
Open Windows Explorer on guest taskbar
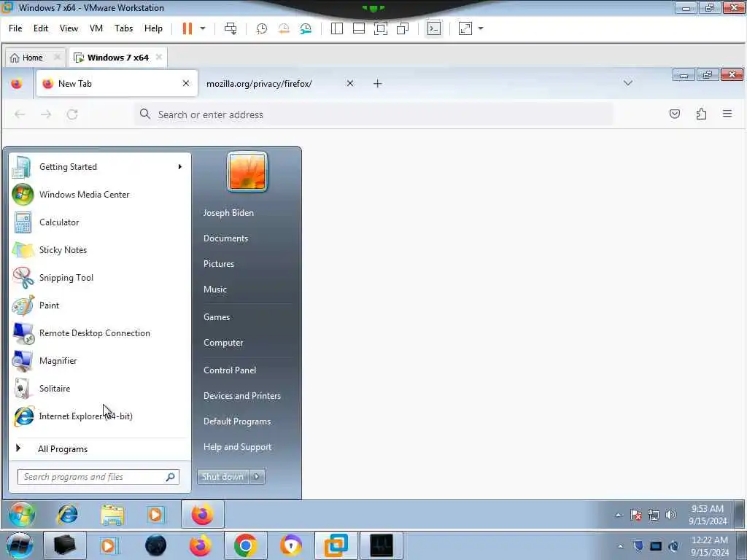[112, 515]
